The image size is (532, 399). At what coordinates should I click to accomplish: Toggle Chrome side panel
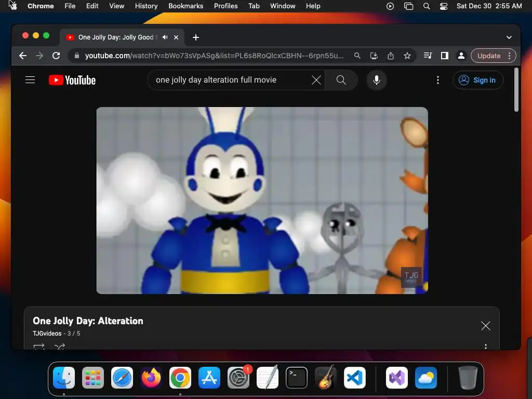445,56
